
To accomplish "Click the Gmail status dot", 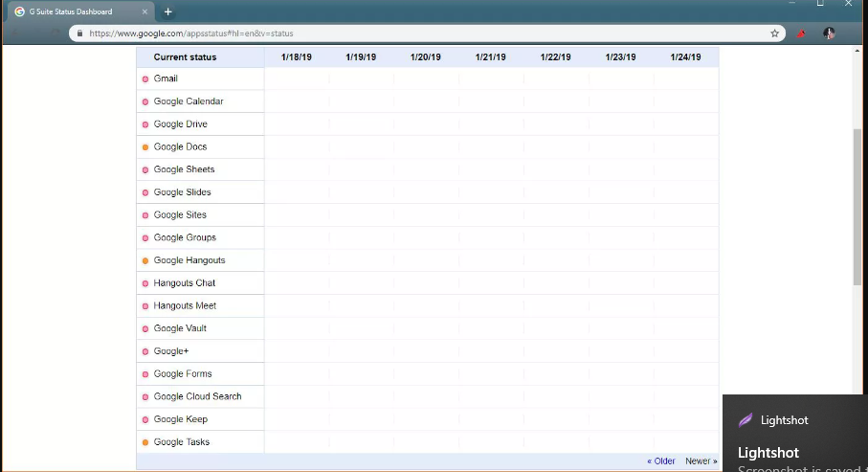I will pyautogui.click(x=145, y=79).
